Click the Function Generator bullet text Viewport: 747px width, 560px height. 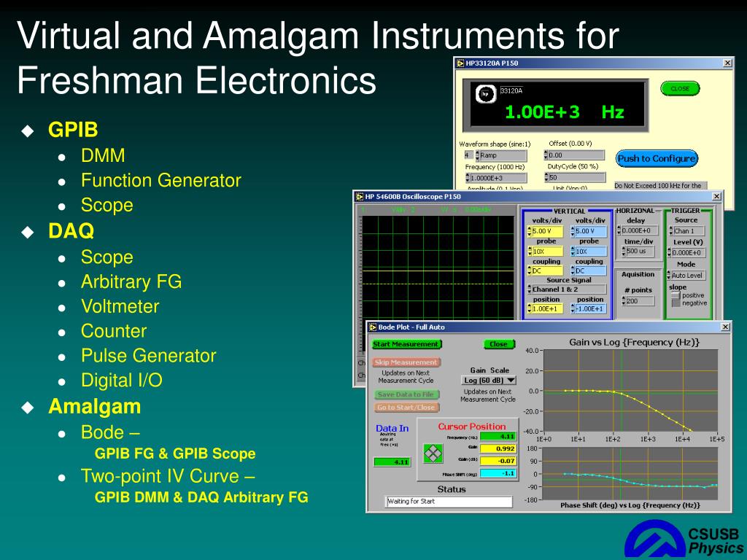tap(161, 181)
